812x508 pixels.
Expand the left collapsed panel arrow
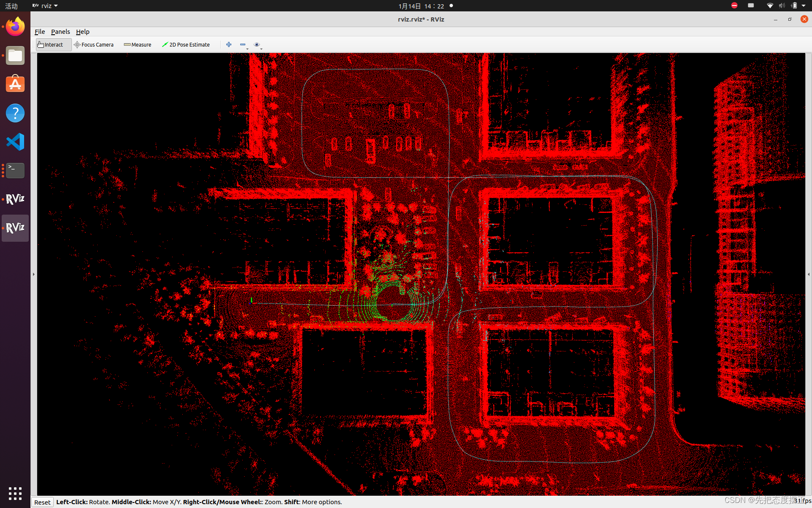coord(34,274)
